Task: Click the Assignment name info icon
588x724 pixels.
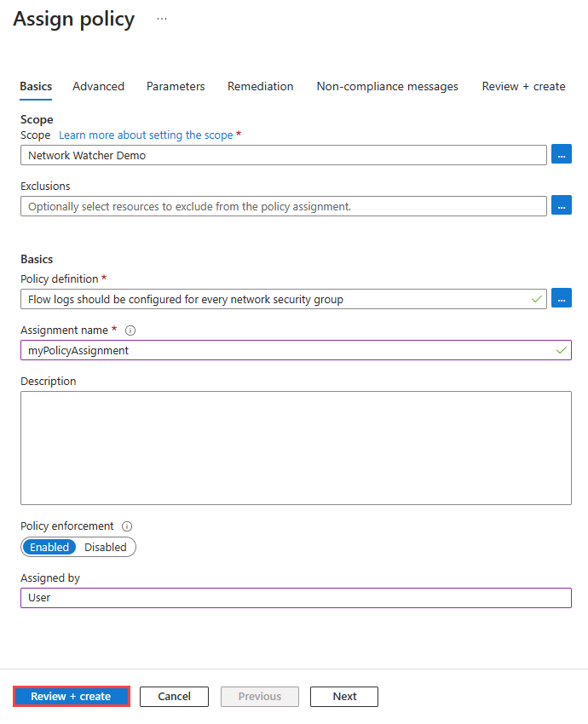Action: pyautogui.click(x=130, y=330)
